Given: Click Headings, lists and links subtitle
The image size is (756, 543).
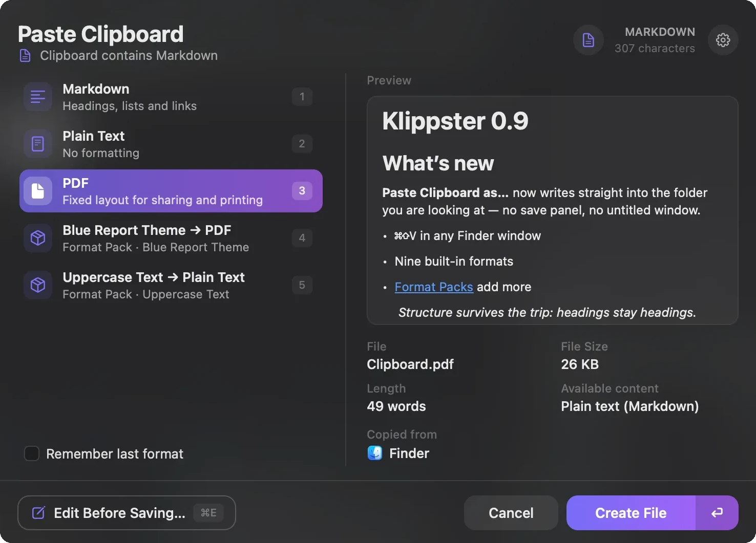Looking at the screenshot, I should click(x=130, y=106).
